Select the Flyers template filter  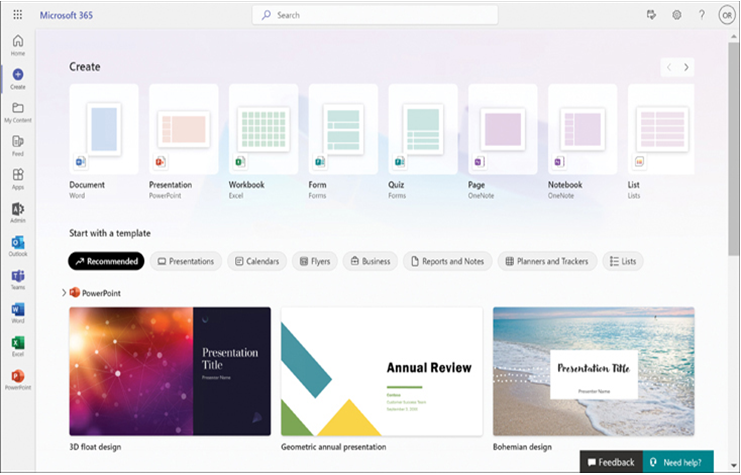(315, 261)
